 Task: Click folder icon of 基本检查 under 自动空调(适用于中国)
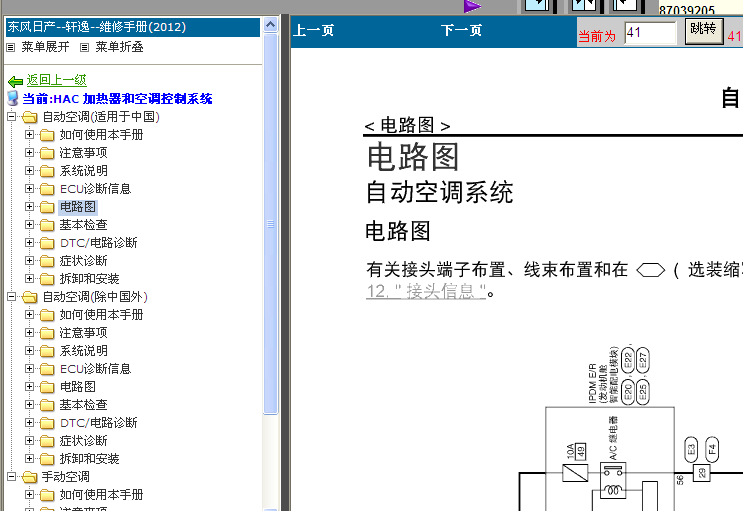click(x=47, y=225)
